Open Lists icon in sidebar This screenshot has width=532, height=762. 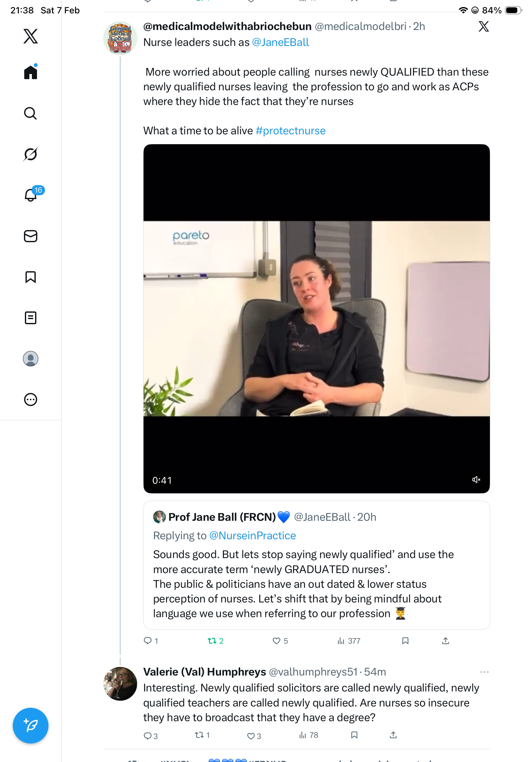tap(31, 318)
